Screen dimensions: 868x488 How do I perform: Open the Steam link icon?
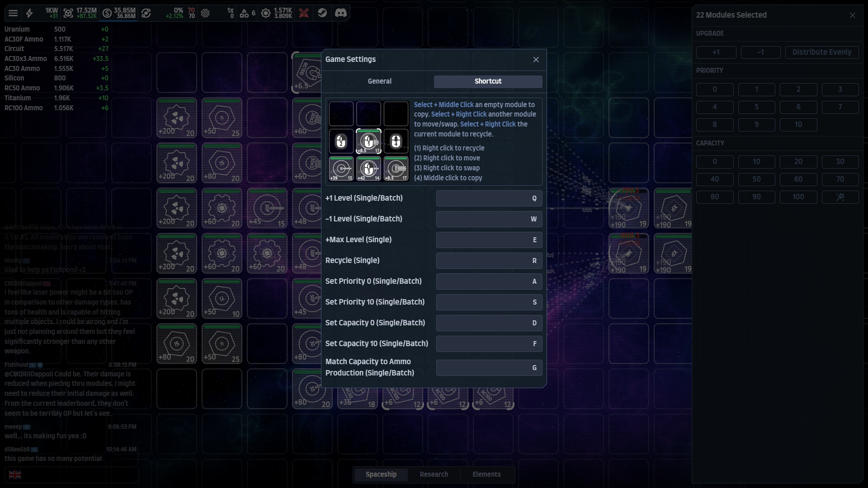[322, 13]
